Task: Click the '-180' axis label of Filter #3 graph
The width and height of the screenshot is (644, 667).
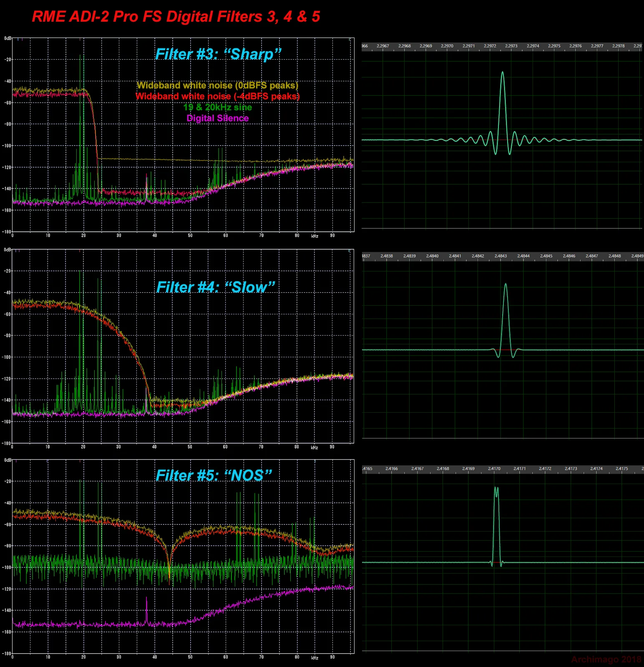Action: pyautogui.click(x=8, y=232)
